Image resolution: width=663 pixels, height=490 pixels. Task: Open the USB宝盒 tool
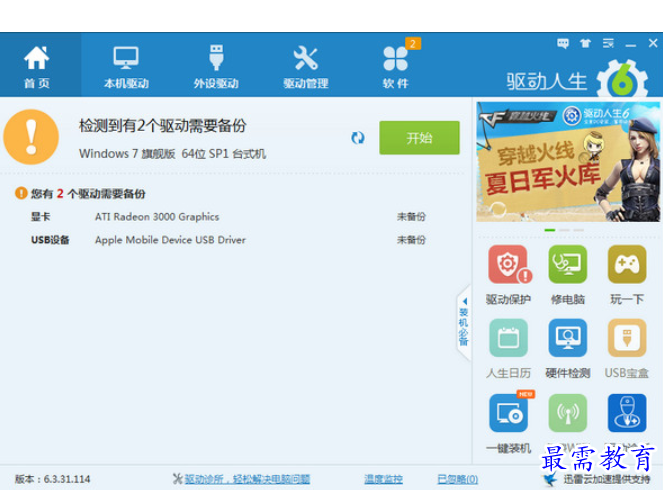click(x=627, y=348)
